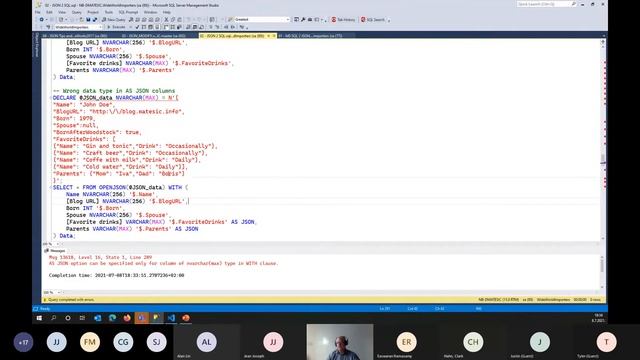Open the Project menu

click(93, 12)
